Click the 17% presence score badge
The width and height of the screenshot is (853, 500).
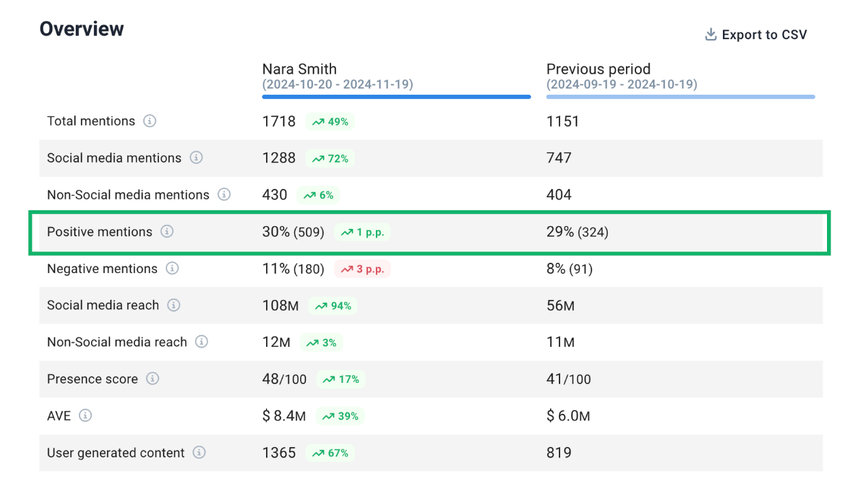(341, 379)
